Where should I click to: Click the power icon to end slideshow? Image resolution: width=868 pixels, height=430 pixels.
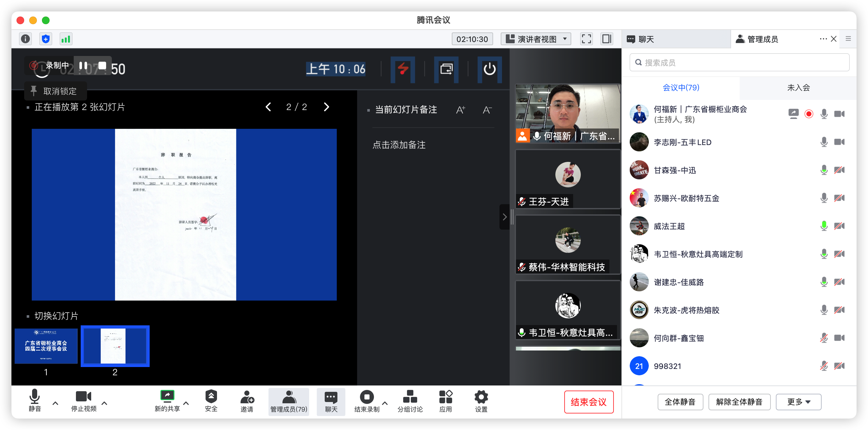tap(489, 69)
